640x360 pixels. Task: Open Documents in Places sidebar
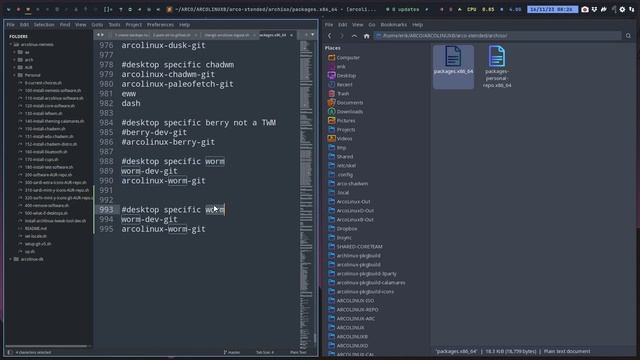350,102
